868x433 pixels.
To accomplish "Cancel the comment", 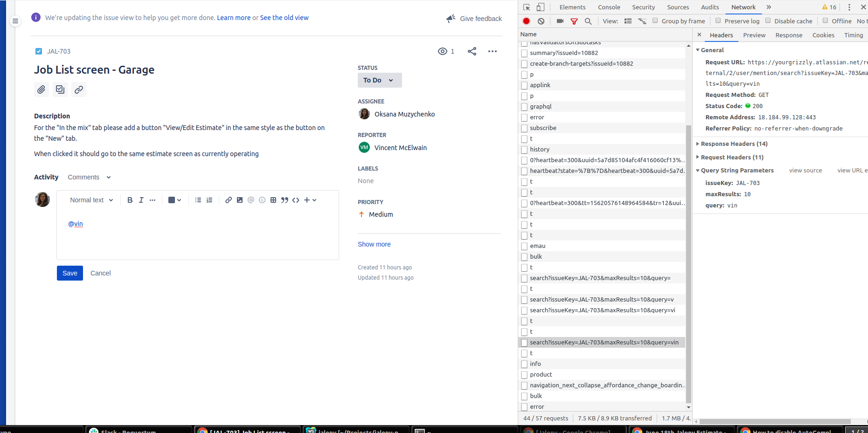I will pyautogui.click(x=101, y=273).
